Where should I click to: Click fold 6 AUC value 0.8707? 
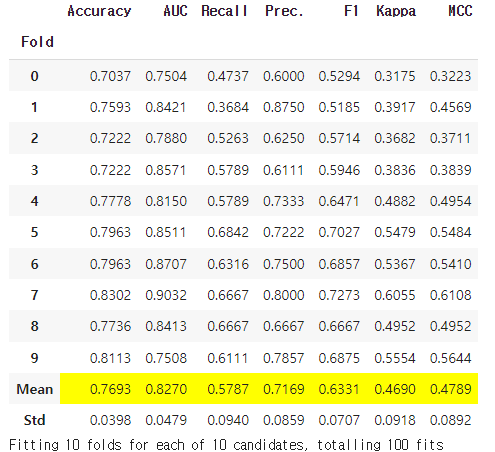pos(166,264)
